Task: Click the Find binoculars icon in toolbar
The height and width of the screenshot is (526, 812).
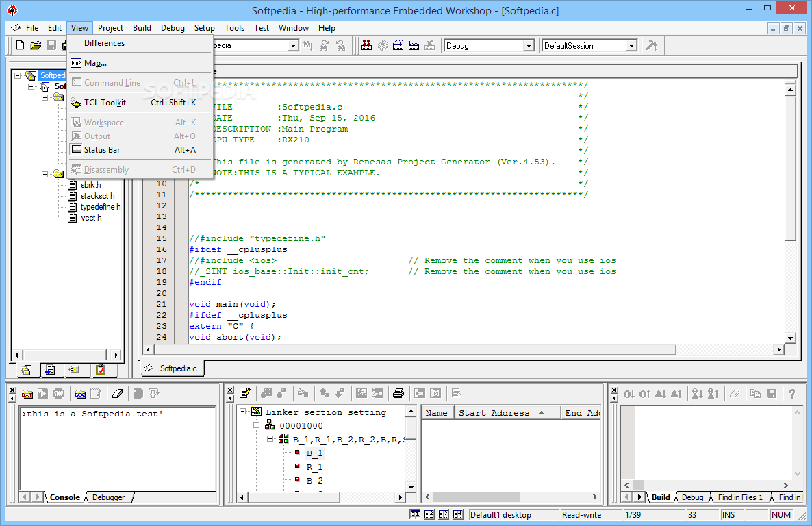Action: coord(307,46)
